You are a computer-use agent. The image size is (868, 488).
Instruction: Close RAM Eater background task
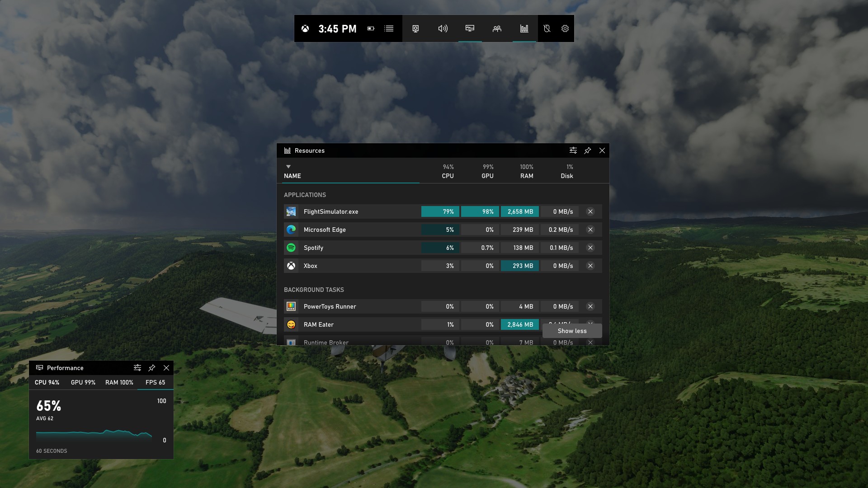(x=590, y=324)
